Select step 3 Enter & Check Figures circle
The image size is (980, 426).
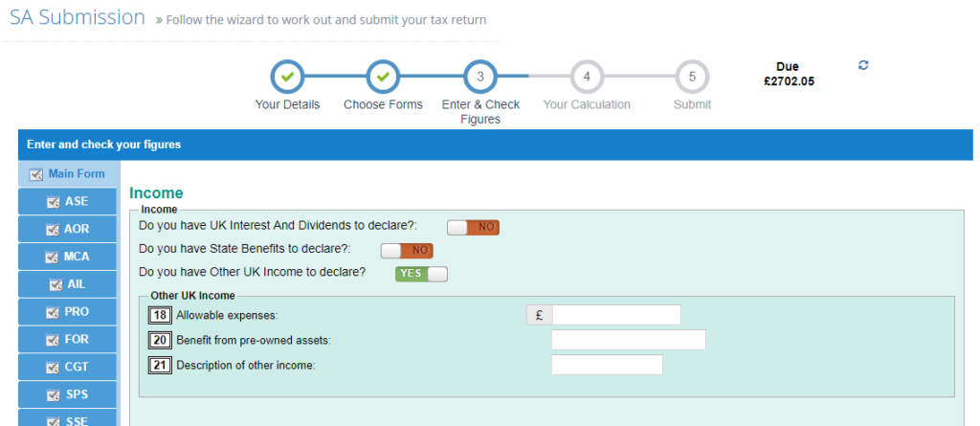pos(480,77)
